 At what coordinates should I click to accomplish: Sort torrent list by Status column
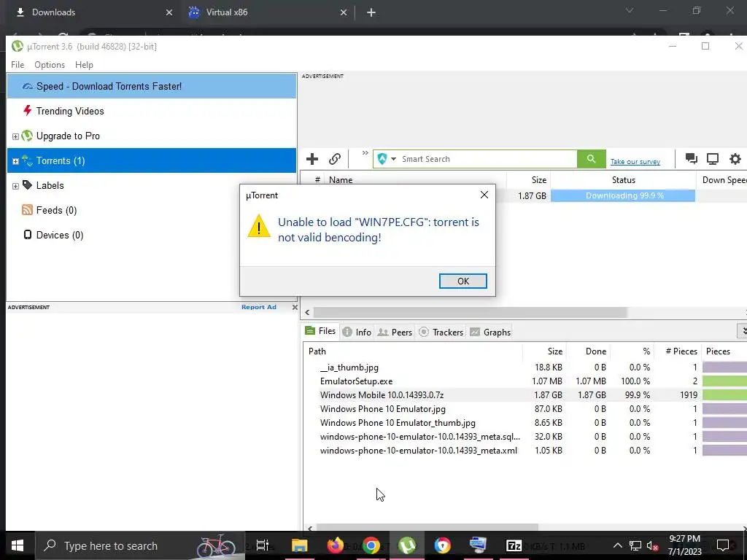[x=623, y=180]
